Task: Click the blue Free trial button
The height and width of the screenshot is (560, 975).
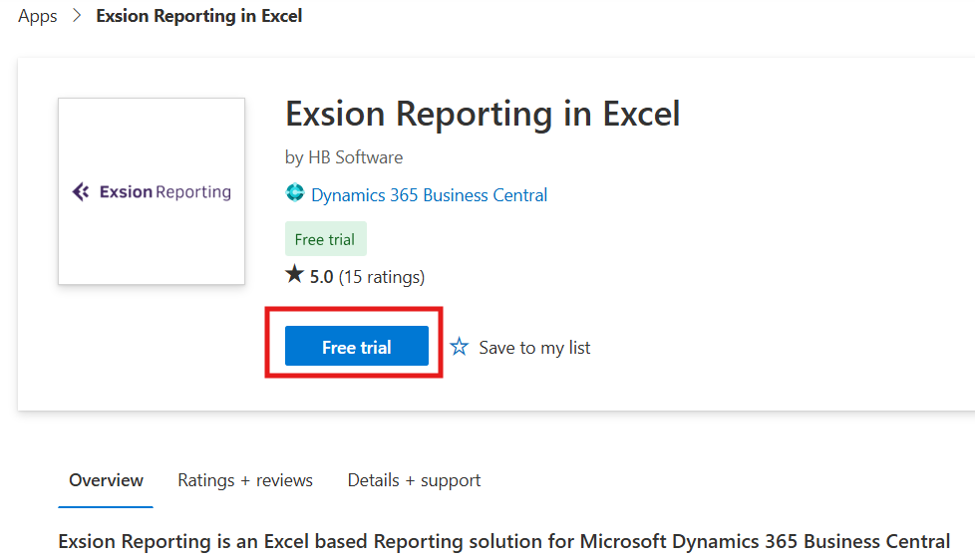Action: [356, 346]
